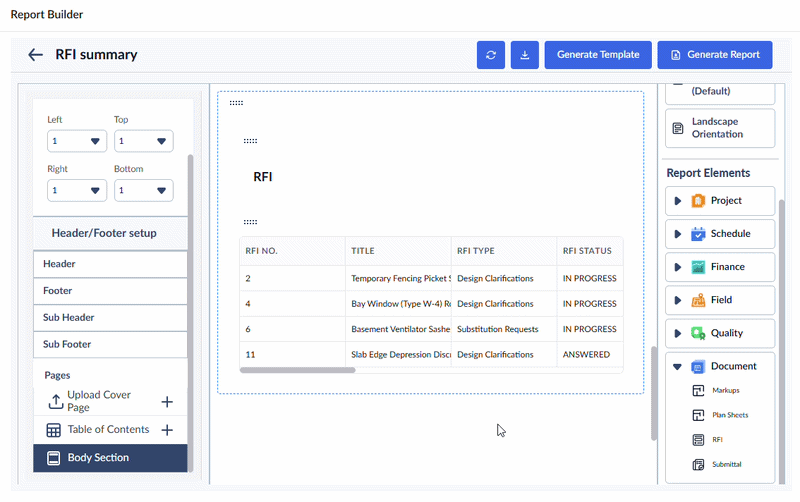Click the Temporary Fencing Picket title cell

[398, 279]
